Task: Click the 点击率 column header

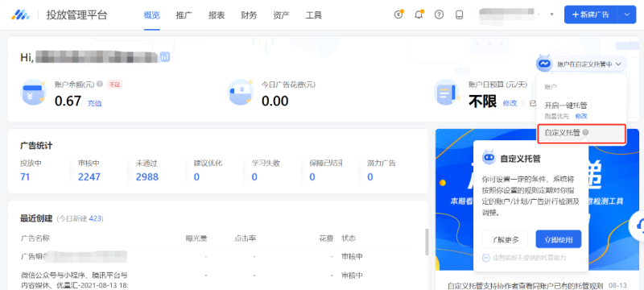Action: click(246, 238)
